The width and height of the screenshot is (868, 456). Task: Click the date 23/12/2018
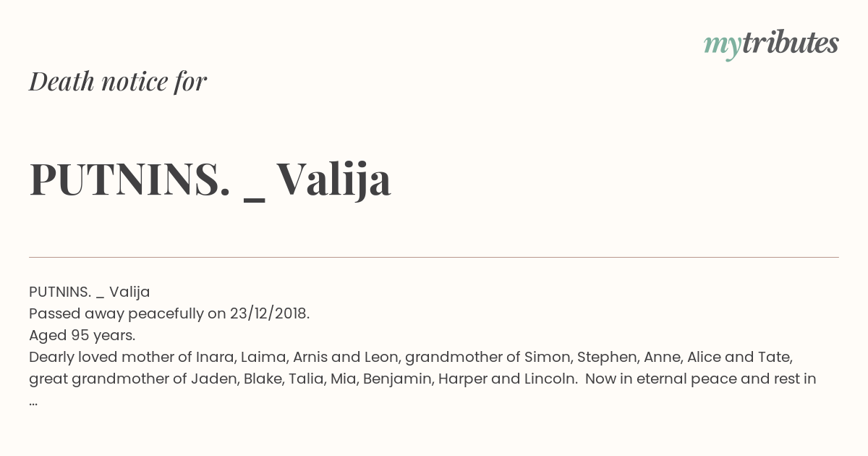click(268, 313)
